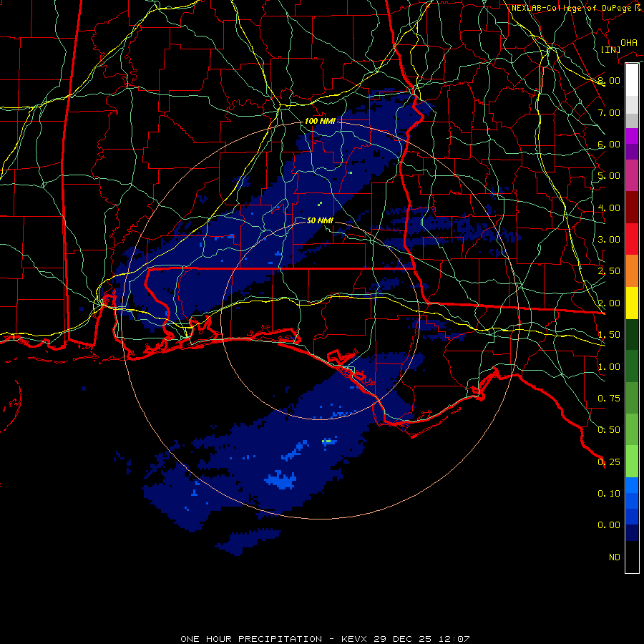Viewport: 644px width, 644px height.
Task: Click the [IN] units label
Action: [x=611, y=49]
